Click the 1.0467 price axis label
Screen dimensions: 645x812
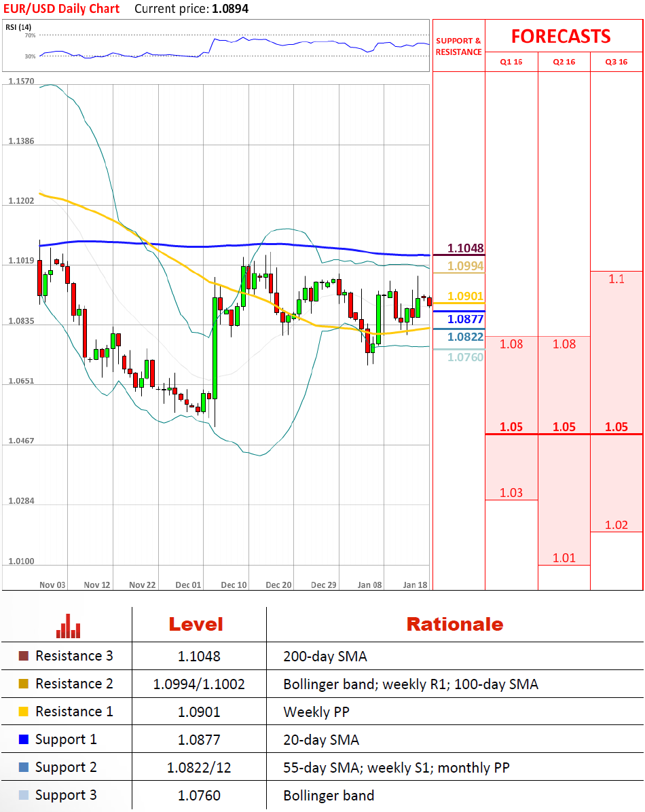(x=21, y=441)
